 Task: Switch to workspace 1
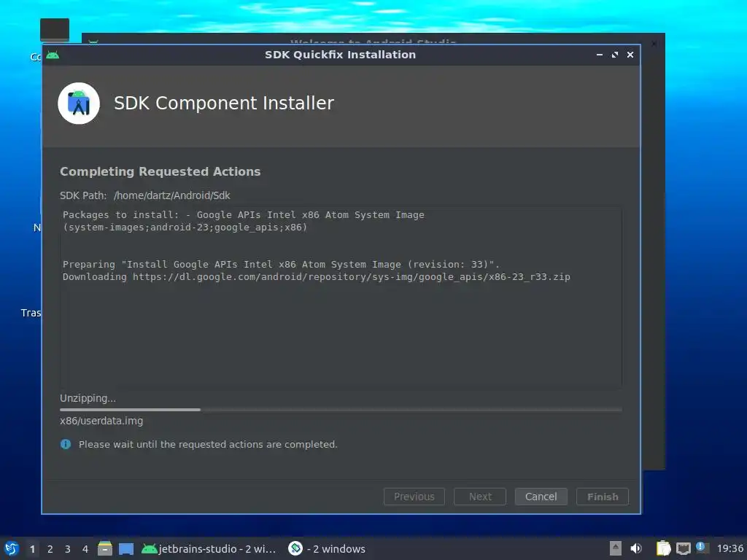click(x=32, y=548)
